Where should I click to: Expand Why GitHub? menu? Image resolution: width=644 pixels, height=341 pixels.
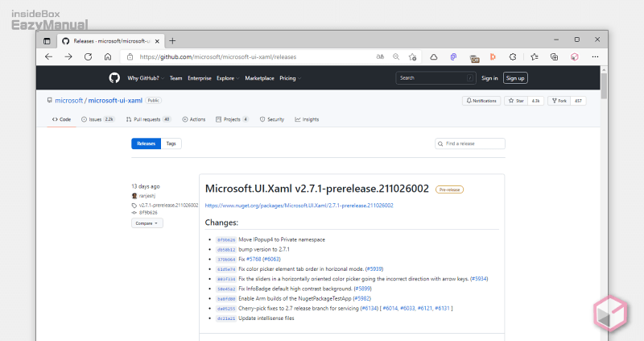146,78
